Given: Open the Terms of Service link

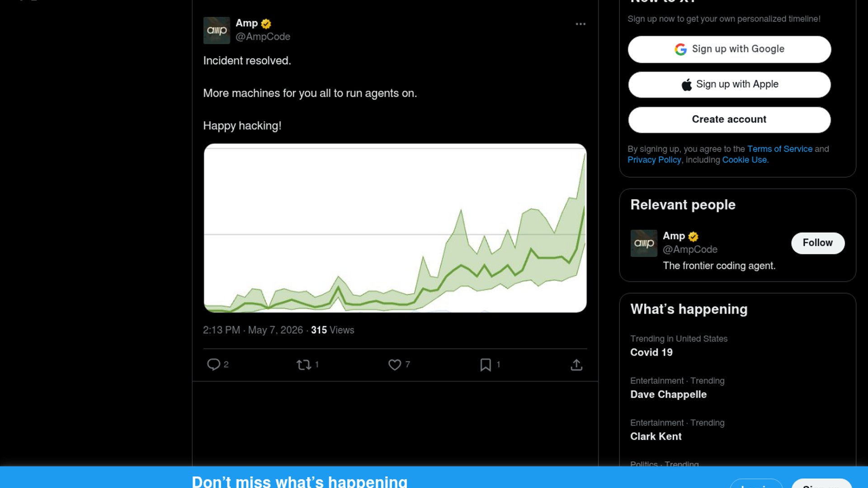Looking at the screenshot, I should point(779,149).
